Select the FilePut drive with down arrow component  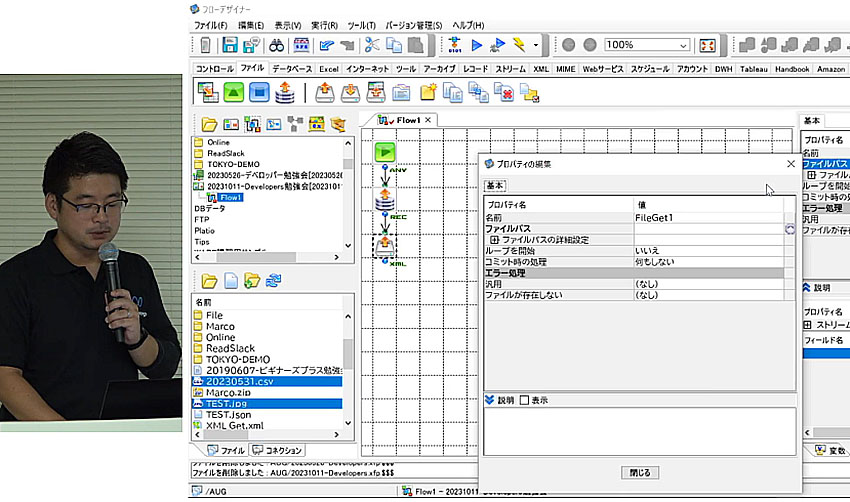[x=350, y=93]
